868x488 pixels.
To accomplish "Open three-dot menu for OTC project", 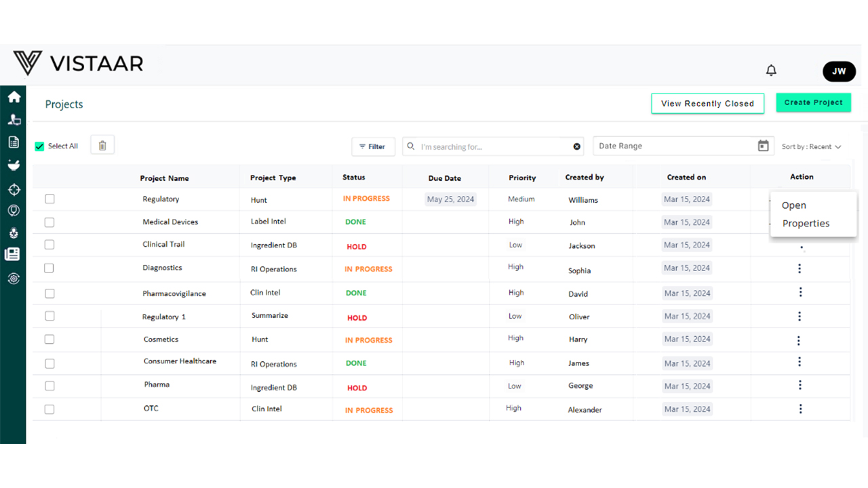I will (801, 409).
